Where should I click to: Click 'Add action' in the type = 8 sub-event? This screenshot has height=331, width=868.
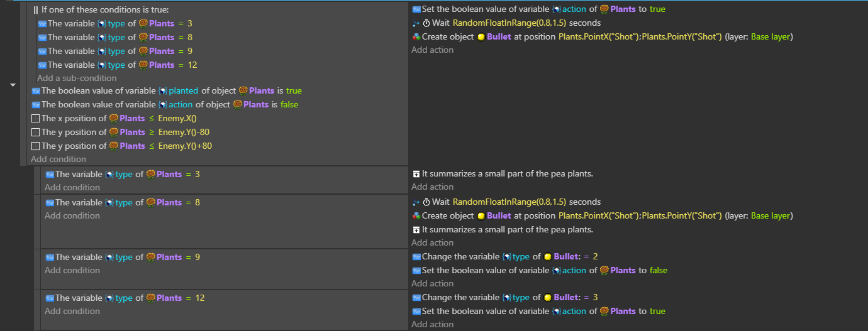pyautogui.click(x=432, y=243)
